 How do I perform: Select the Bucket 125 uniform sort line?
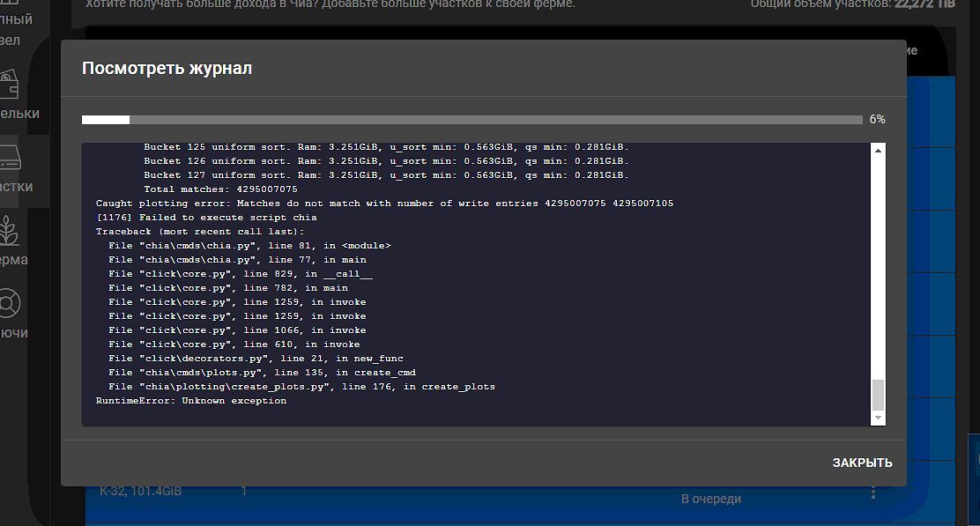point(386,147)
